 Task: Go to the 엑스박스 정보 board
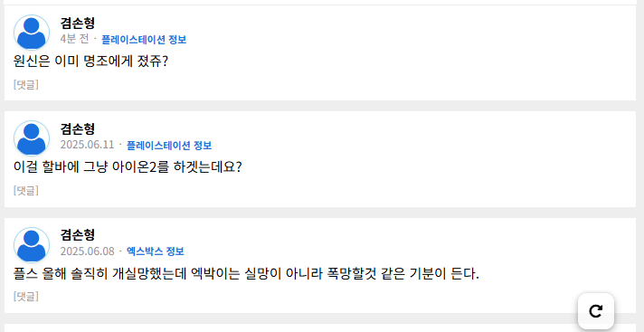pyautogui.click(x=156, y=251)
